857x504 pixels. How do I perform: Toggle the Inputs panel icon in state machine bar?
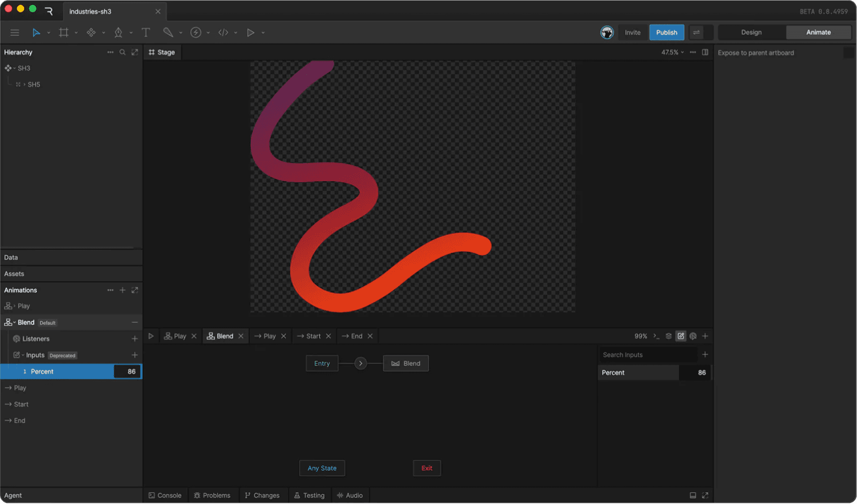[x=681, y=336]
